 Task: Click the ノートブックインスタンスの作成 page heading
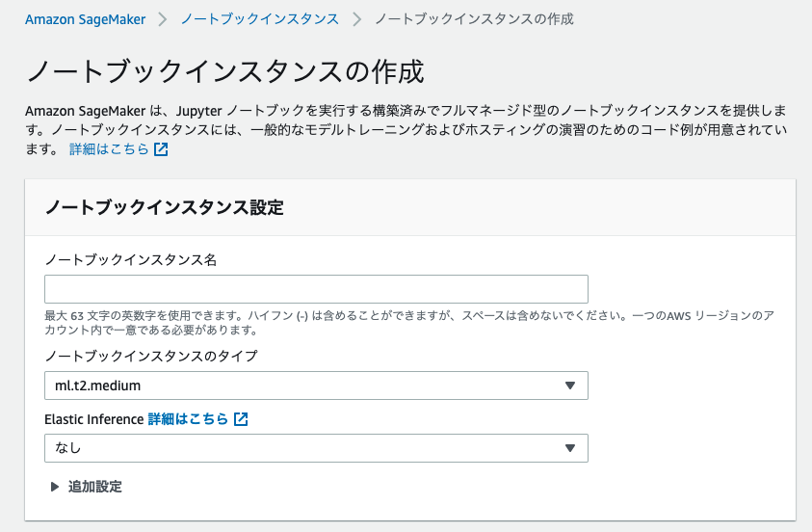225,71
